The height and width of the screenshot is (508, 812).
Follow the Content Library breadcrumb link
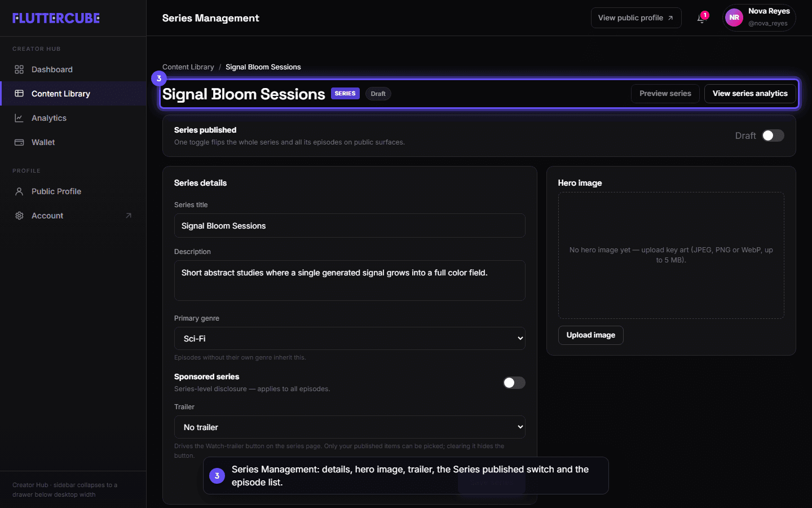[188, 67]
